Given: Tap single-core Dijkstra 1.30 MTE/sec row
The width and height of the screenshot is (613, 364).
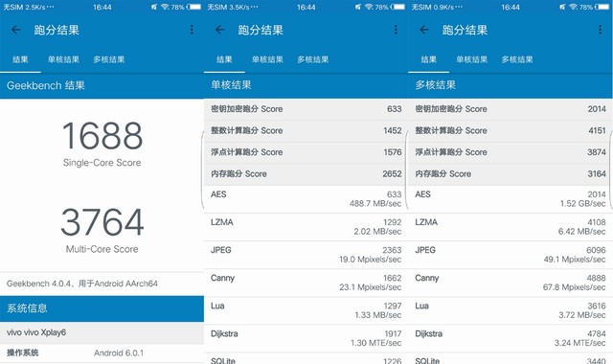Looking at the screenshot, I should 306,338.
